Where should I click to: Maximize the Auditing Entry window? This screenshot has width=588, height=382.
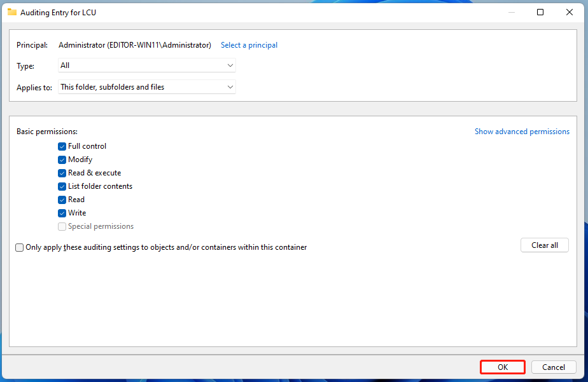coord(540,12)
